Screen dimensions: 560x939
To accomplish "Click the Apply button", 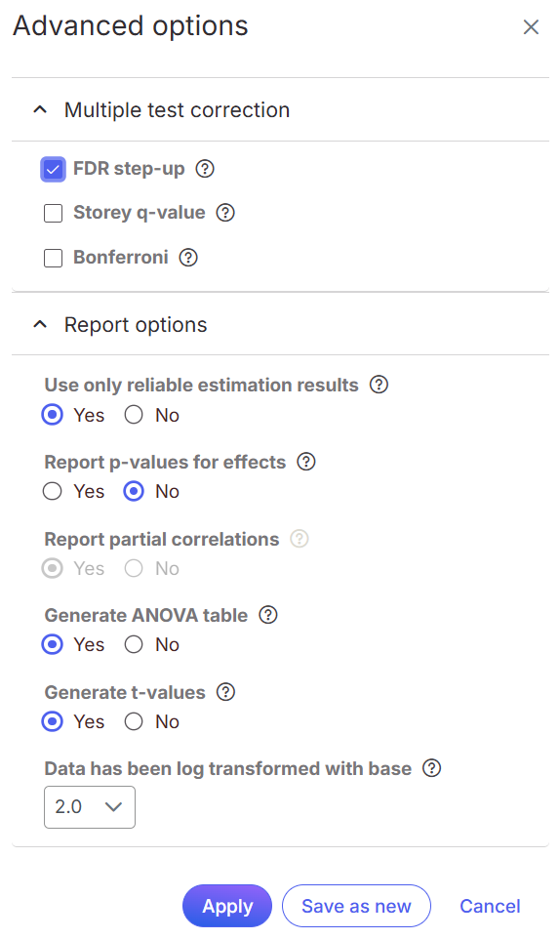I will (x=227, y=906).
